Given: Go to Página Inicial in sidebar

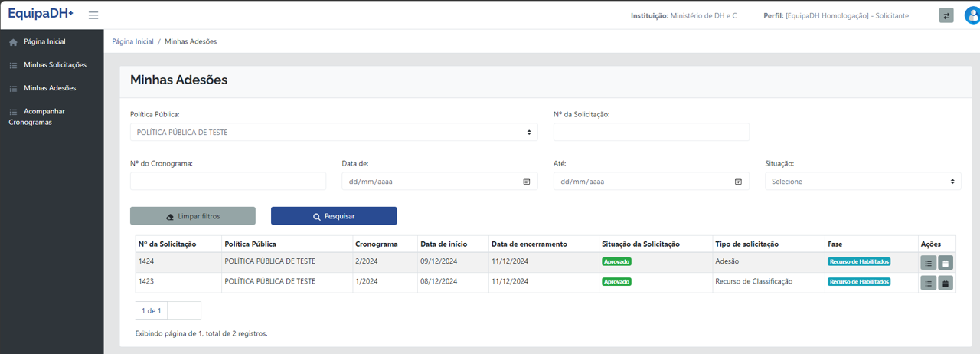Looking at the screenshot, I should (x=44, y=42).
